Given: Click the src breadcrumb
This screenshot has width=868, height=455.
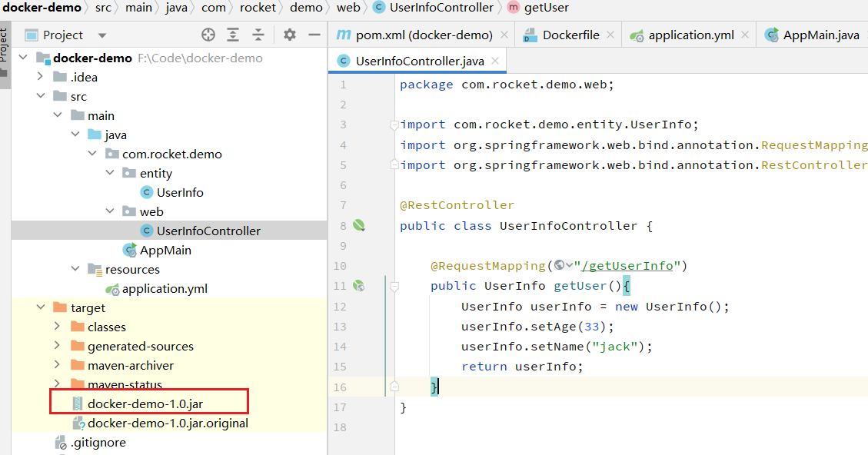Looking at the screenshot, I should click(x=103, y=8).
